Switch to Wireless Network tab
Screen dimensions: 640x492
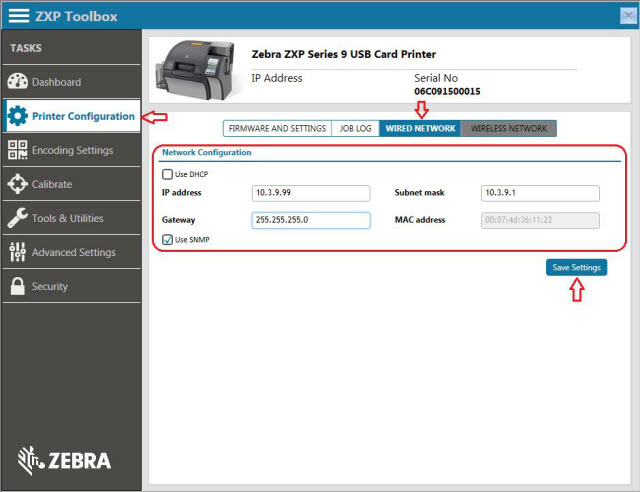pos(509,129)
